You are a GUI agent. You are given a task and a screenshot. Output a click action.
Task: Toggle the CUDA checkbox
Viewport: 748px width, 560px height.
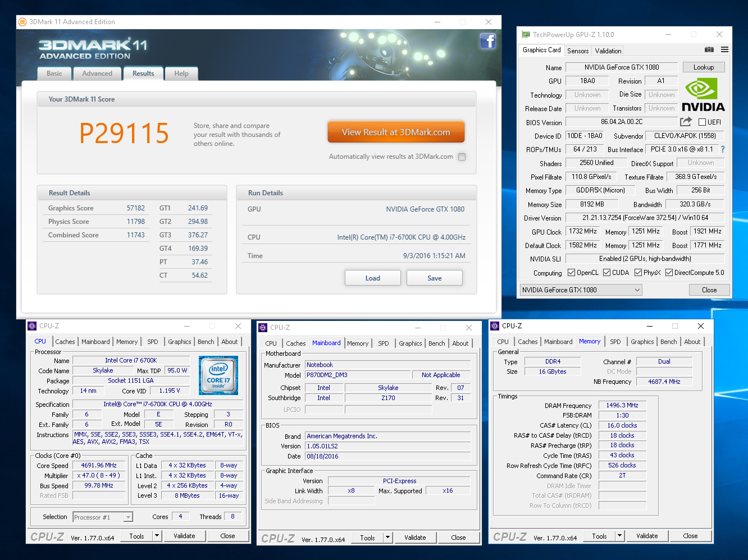click(x=607, y=273)
